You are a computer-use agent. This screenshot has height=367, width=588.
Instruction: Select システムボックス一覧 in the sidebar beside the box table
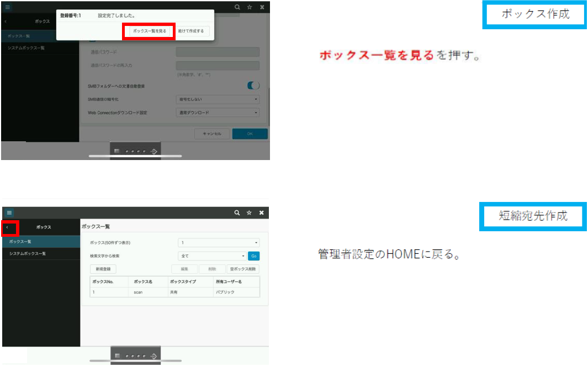28,253
